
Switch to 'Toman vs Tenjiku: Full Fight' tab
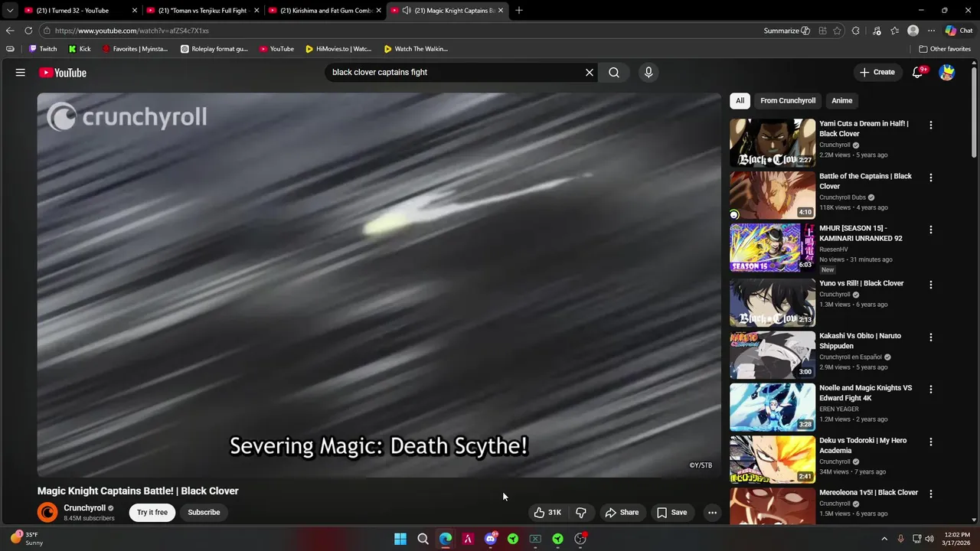pyautogui.click(x=203, y=11)
